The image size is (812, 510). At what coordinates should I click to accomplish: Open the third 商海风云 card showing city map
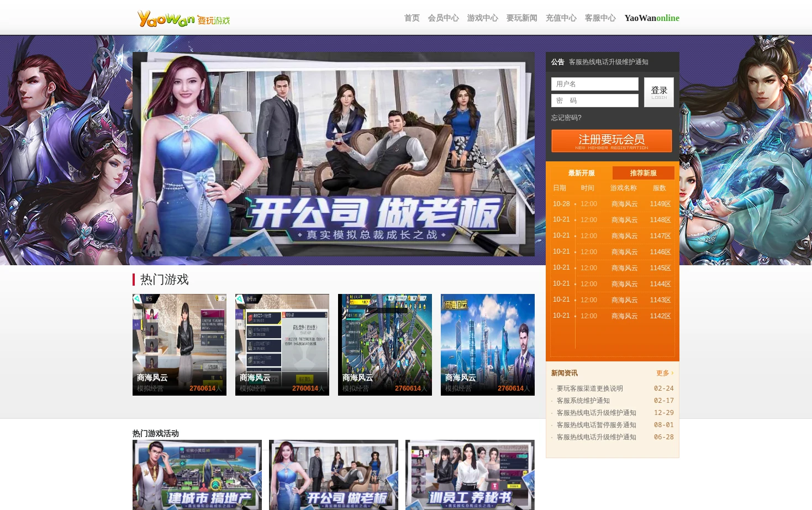(x=385, y=345)
